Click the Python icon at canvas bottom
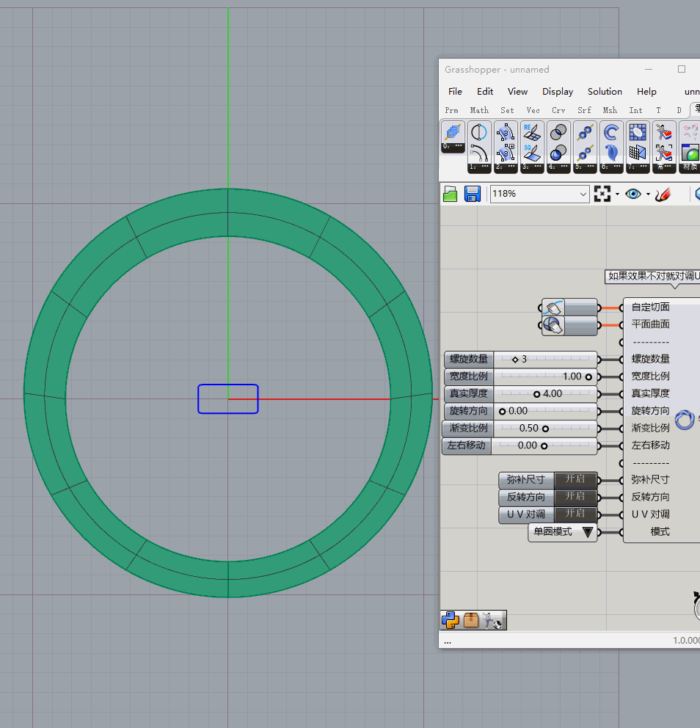700x728 pixels. pyautogui.click(x=451, y=621)
